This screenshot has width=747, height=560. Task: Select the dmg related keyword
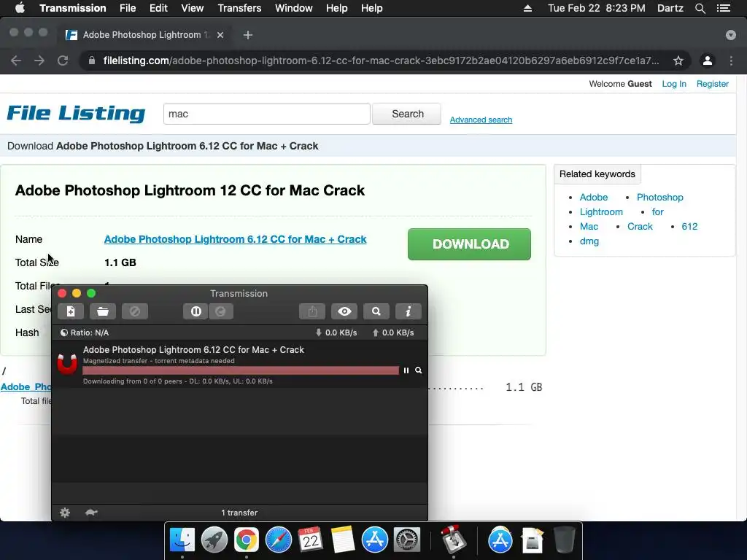(x=589, y=241)
